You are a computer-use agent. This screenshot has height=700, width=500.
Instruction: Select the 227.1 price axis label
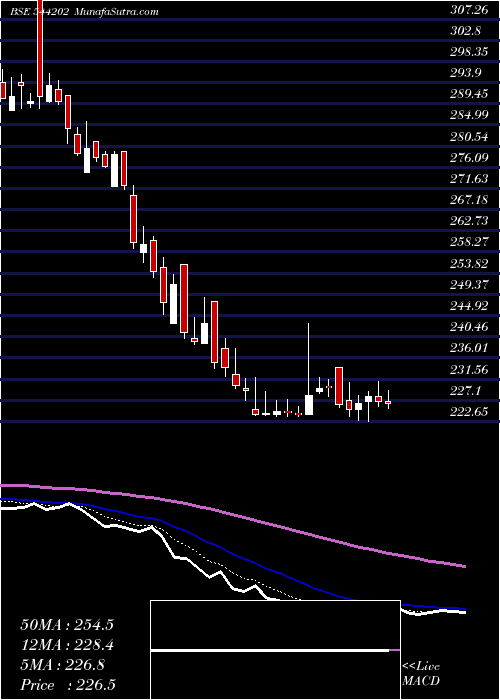point(465,390)
